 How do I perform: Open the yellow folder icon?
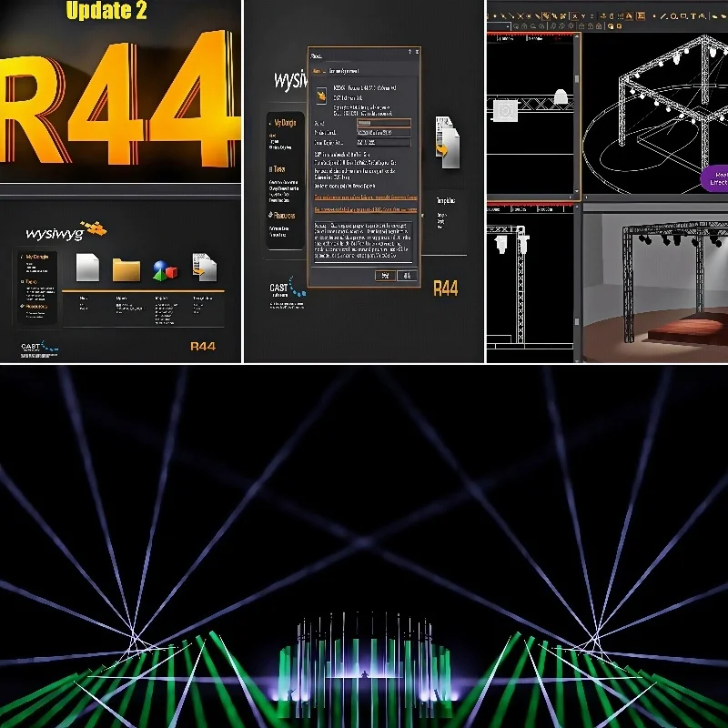pos(126,269)
